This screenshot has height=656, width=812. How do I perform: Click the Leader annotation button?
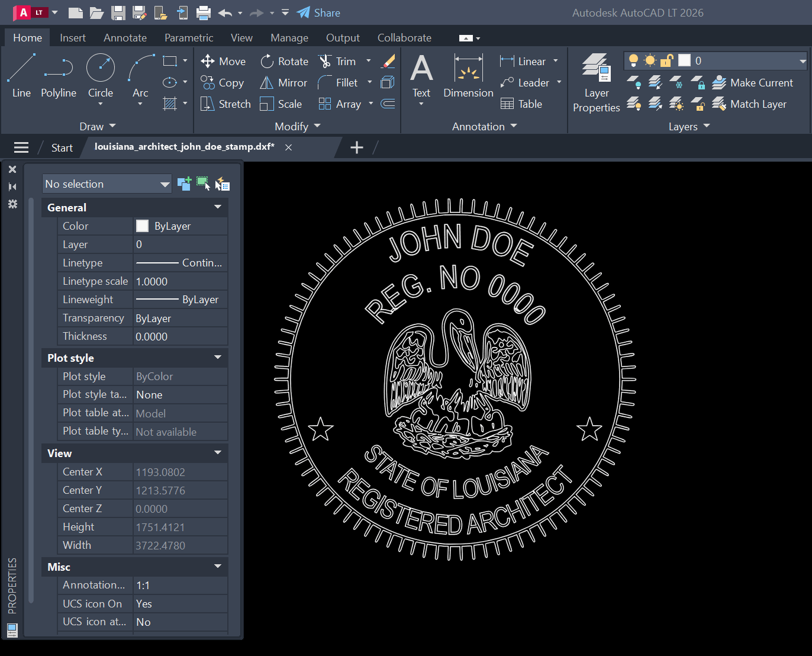point(525,82)
